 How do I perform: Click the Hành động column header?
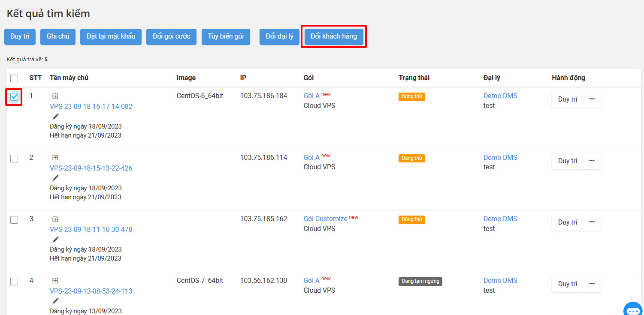pyautogui.click(x=568, y=78)
